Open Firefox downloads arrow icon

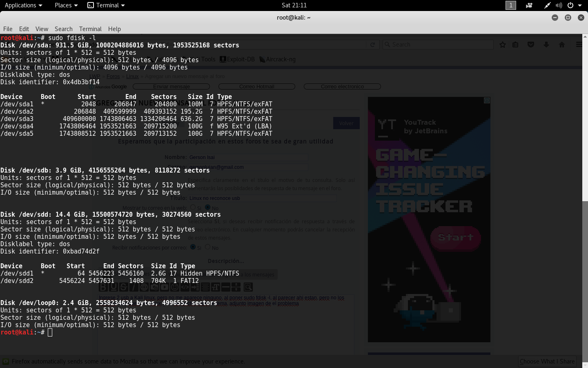point(546,45)
